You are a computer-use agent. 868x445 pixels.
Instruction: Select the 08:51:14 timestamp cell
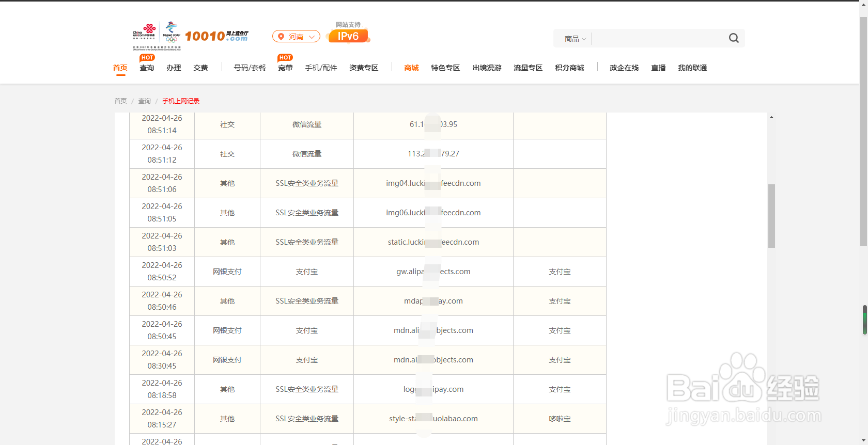(x=162, y=124)
